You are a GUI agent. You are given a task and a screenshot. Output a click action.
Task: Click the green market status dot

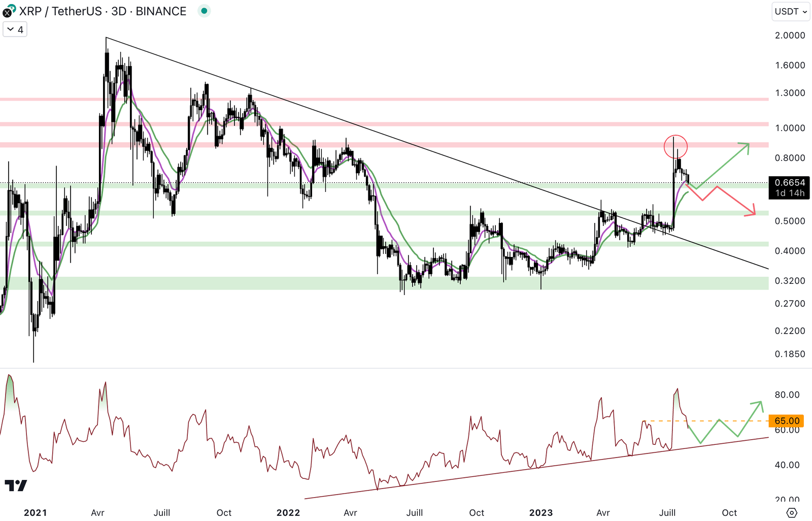tap(204, 11)
